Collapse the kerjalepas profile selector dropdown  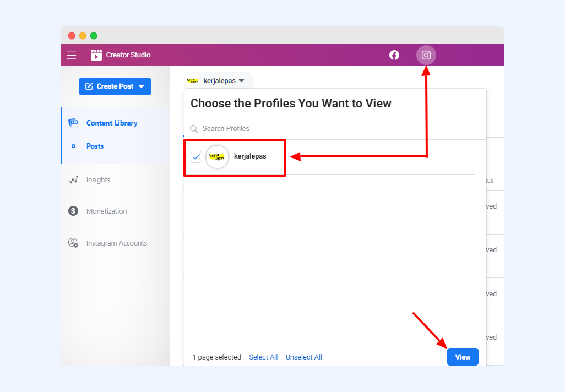[241, 81]
